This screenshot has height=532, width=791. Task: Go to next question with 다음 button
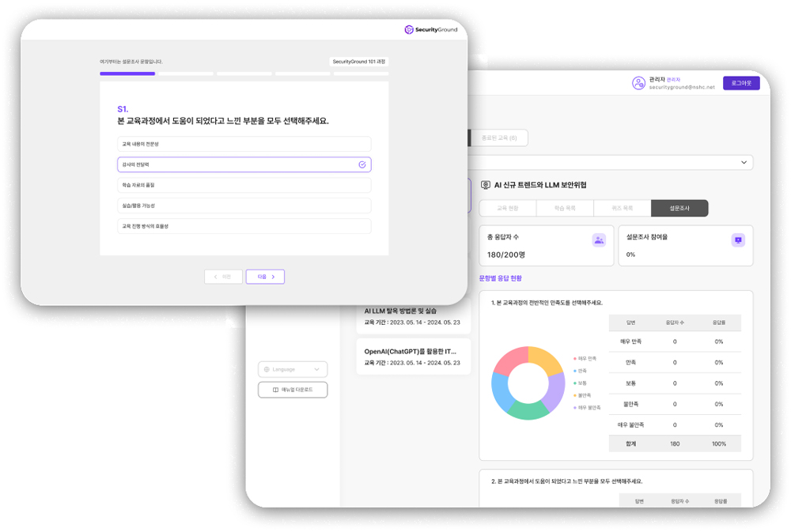(x=265, y=277)
